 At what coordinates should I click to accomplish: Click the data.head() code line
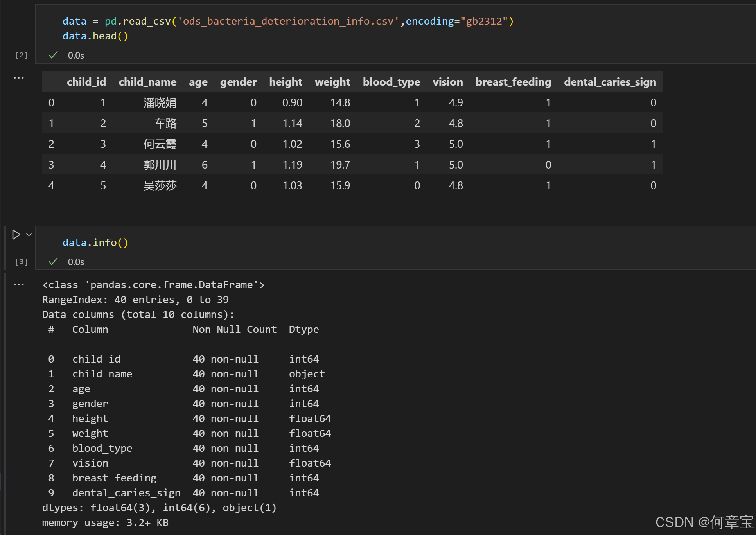click(x=95, y=36)
